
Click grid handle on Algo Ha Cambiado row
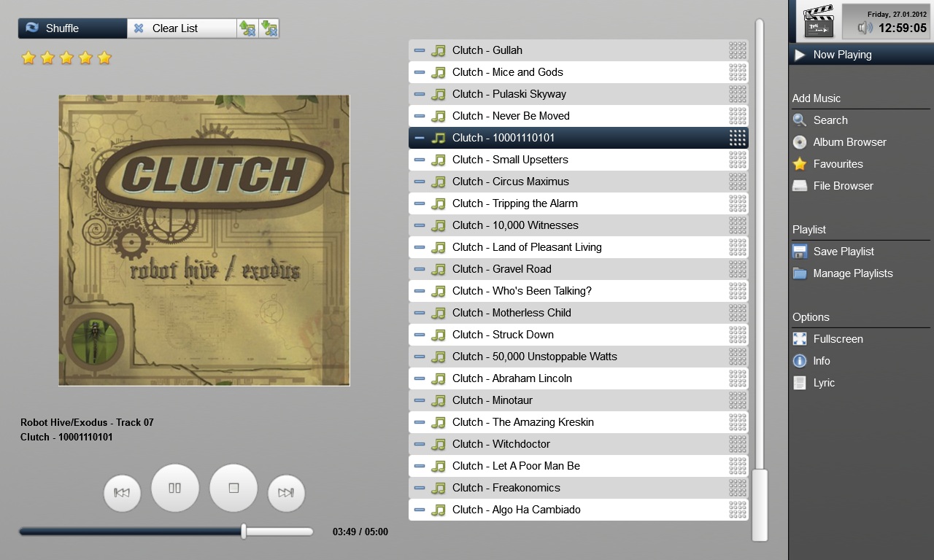pyautogui.click(x=738, y=510)
